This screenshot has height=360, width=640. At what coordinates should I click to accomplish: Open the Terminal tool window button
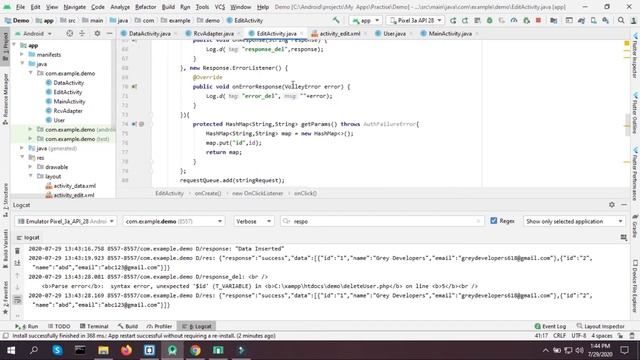pyautogui.click(x=94, y=326)
